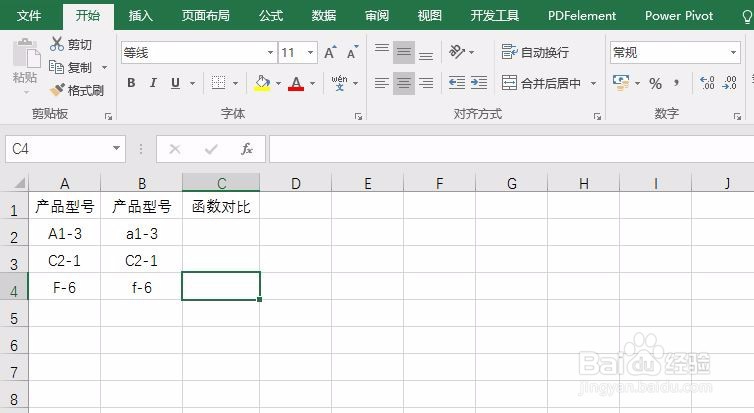This screenshot has height=413, width=754.
Task: Switch to the 插入 Insert tab
Action: 140,16
